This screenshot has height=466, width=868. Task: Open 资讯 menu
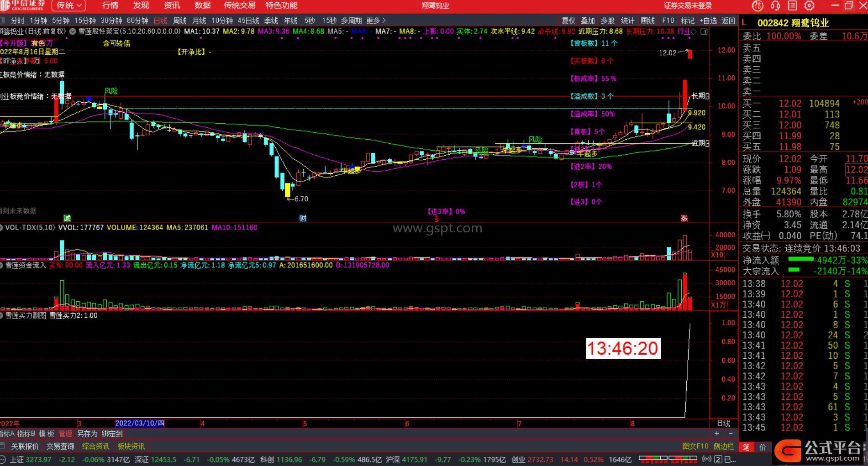(172, 5)
